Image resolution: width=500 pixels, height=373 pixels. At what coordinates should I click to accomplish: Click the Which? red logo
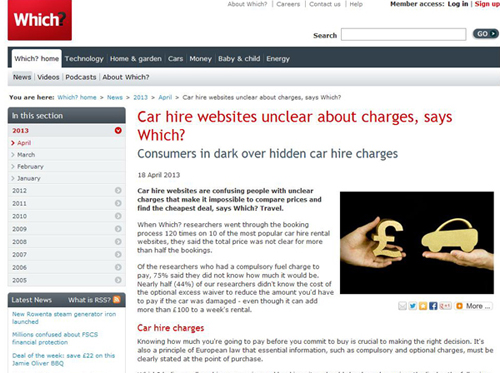[40, 20]
